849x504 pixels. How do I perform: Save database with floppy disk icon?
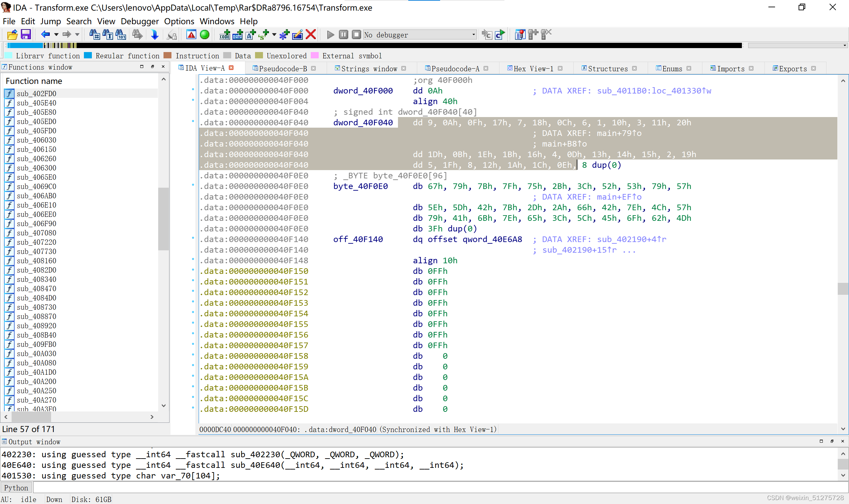tap(26, 34)
